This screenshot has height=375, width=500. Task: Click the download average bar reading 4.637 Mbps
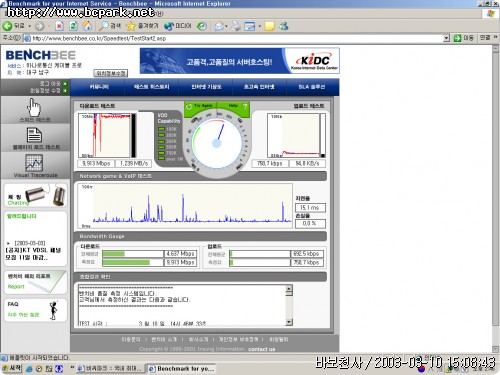pyautogui.click(x=180, y=254)
